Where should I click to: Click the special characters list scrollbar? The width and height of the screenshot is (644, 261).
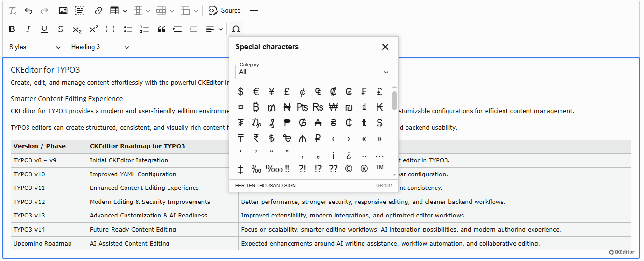point(395,101)
